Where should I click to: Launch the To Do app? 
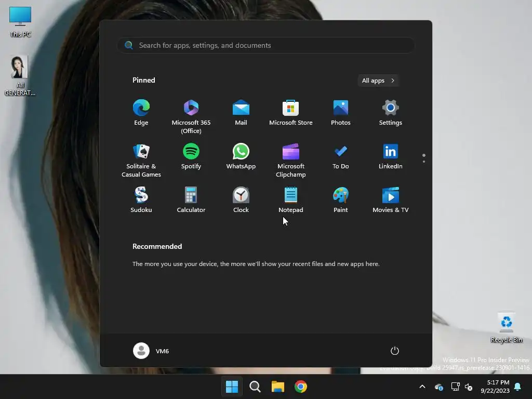341,156
